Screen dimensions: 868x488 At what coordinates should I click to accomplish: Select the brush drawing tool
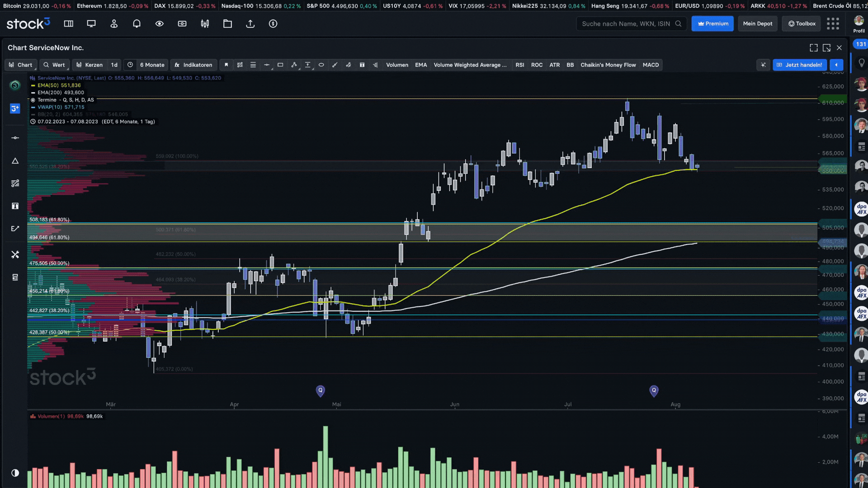[335, 65]
